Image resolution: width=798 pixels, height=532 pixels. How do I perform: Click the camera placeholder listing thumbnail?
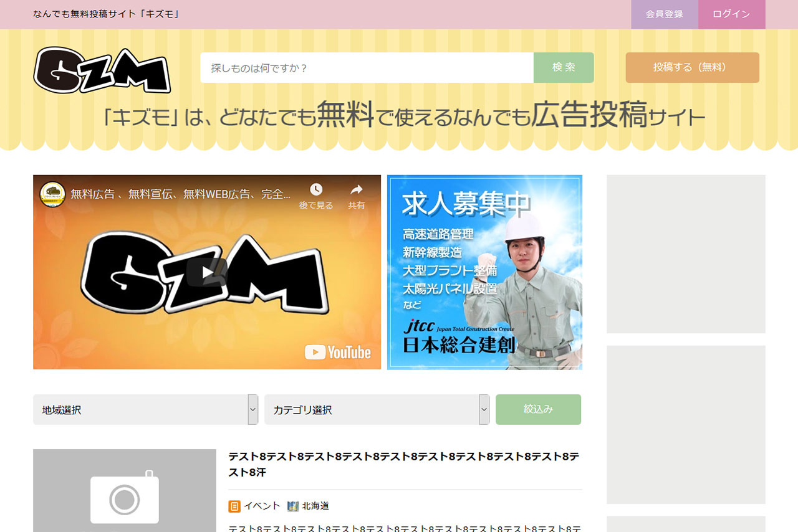(x=125, y=491)
